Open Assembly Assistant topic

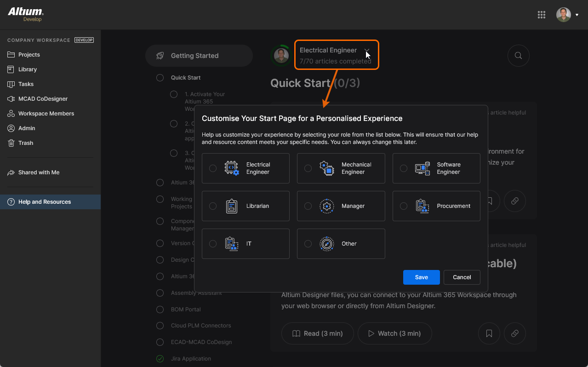click(196, 293)
